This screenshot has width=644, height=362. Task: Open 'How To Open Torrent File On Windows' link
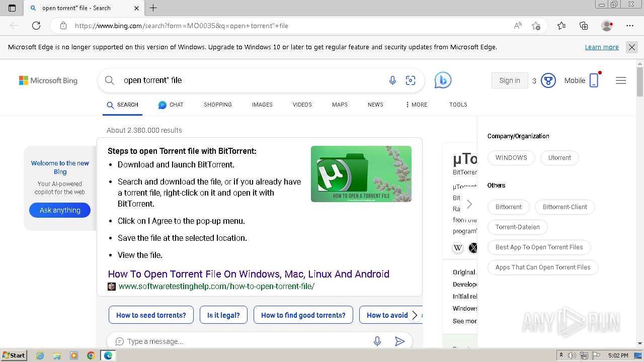[249, 274]
